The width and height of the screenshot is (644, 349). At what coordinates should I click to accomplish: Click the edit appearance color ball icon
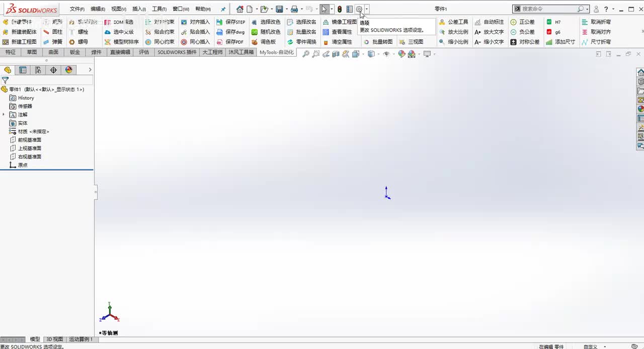pyautogui.click(x=401, y=54)
